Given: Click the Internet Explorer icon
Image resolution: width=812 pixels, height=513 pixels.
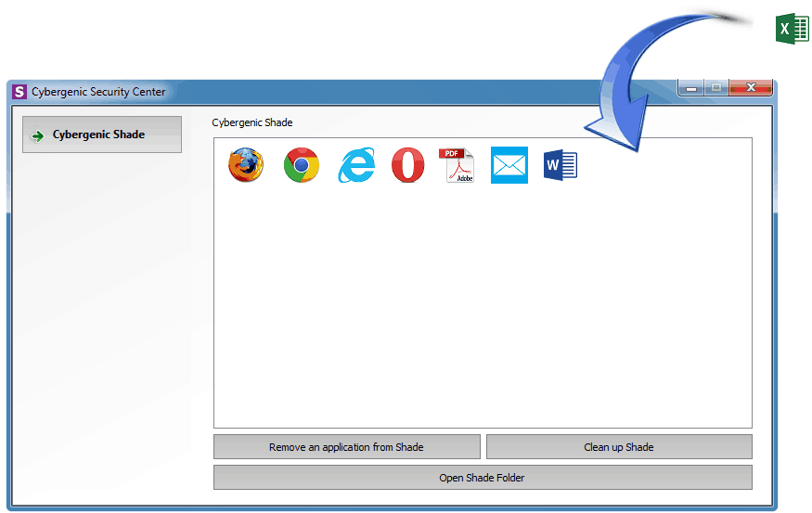Looking at the screenshot, I should click(356, 165).
